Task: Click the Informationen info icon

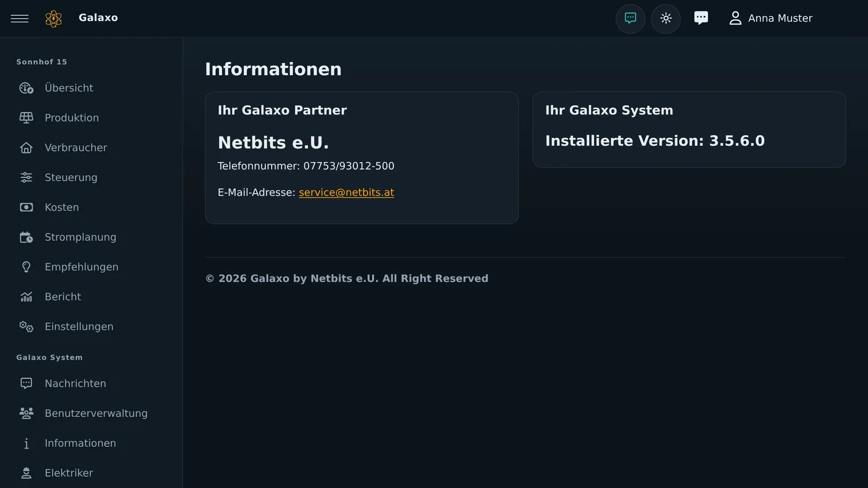Action: [x=26, y=443]
